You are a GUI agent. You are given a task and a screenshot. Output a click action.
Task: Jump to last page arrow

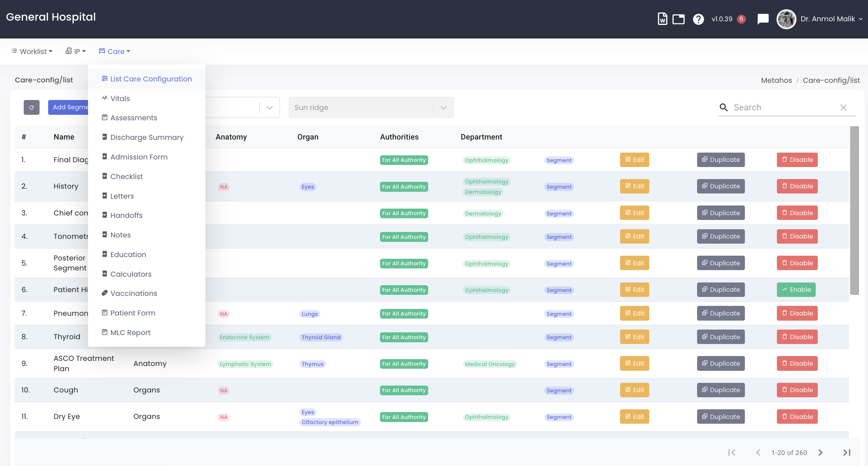click(x=847, y=453)
